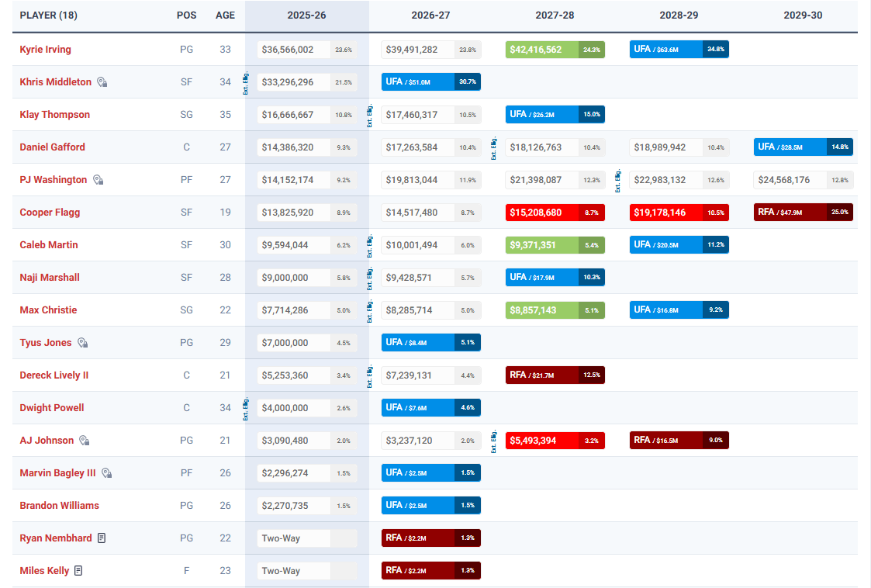Select the 2025-26 season column header
This screenshot has width=871, height=588.
click(x=306, y=16)
